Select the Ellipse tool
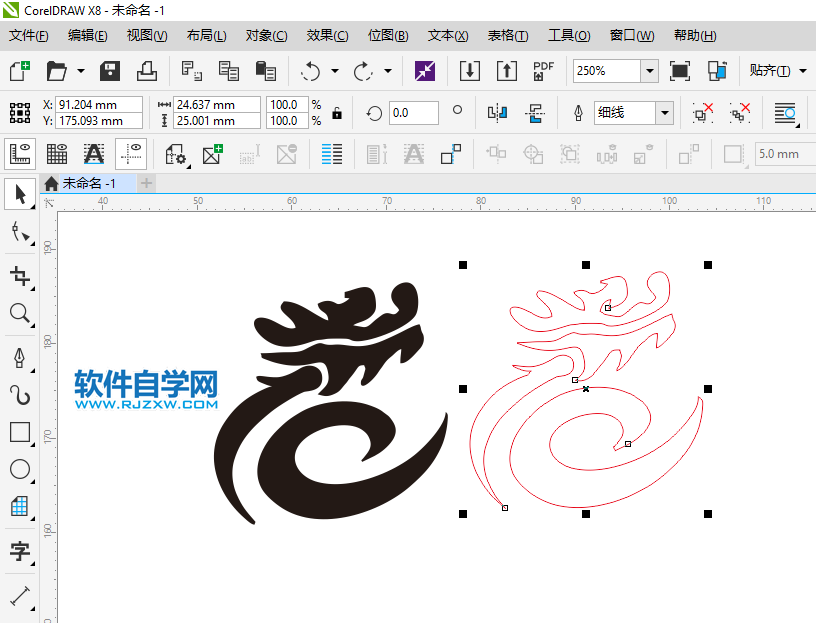 pyautogui.click(x=19, y=469)
